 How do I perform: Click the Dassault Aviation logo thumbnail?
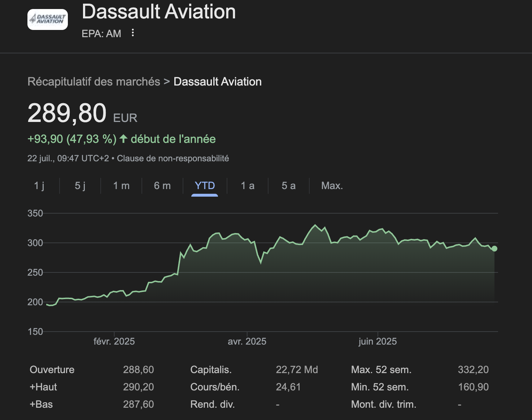point(48,19)
